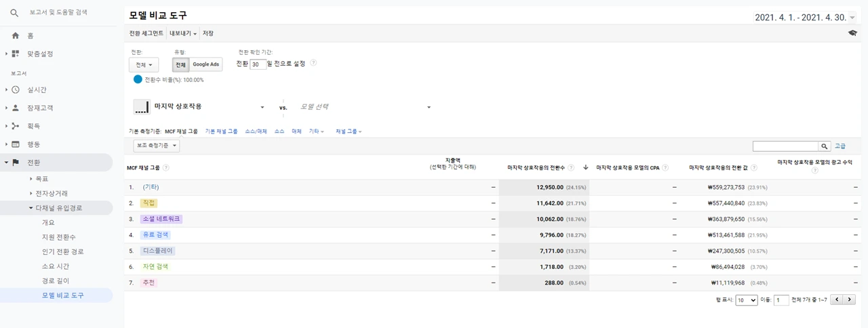868x328 pixels.
Task: Open the 홈 home icon
Action: point(15,35)
